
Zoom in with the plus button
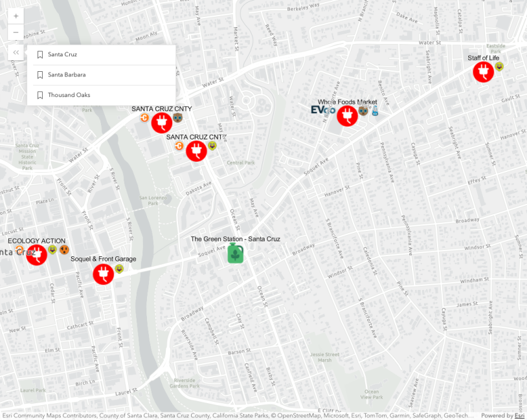[x=15, y=16]
